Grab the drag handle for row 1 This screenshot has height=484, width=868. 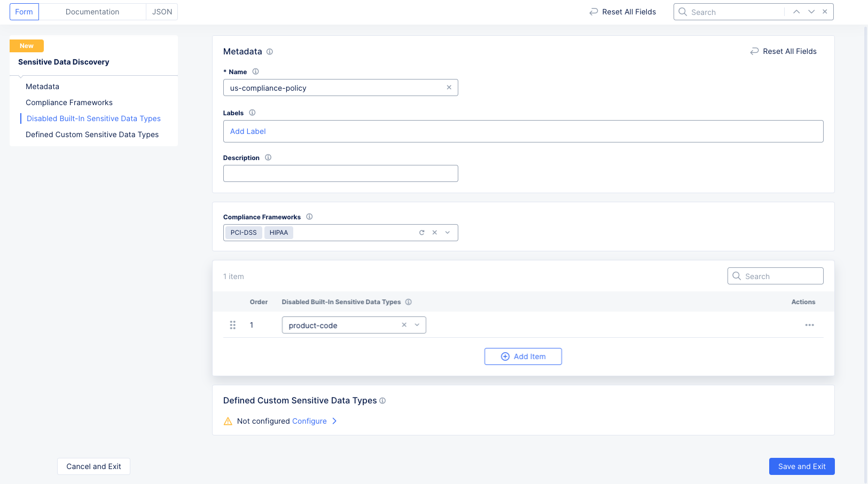pos(232,324)
